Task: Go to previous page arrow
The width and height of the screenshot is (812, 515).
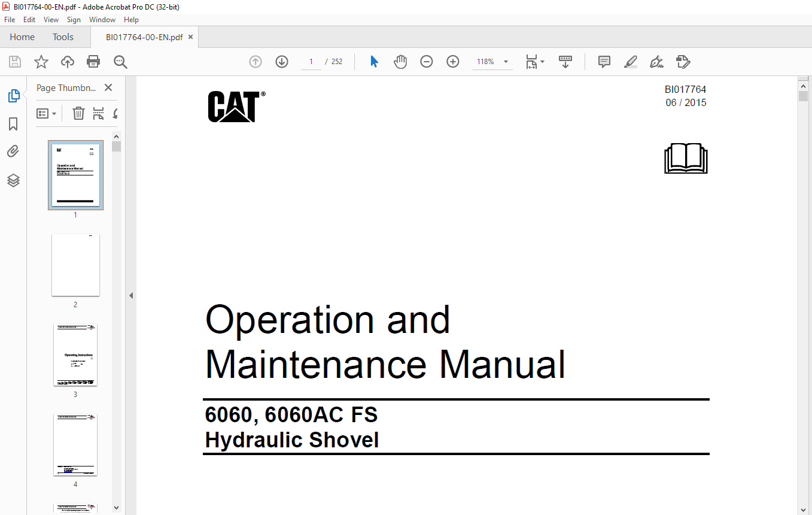Action: click(256, 62)
